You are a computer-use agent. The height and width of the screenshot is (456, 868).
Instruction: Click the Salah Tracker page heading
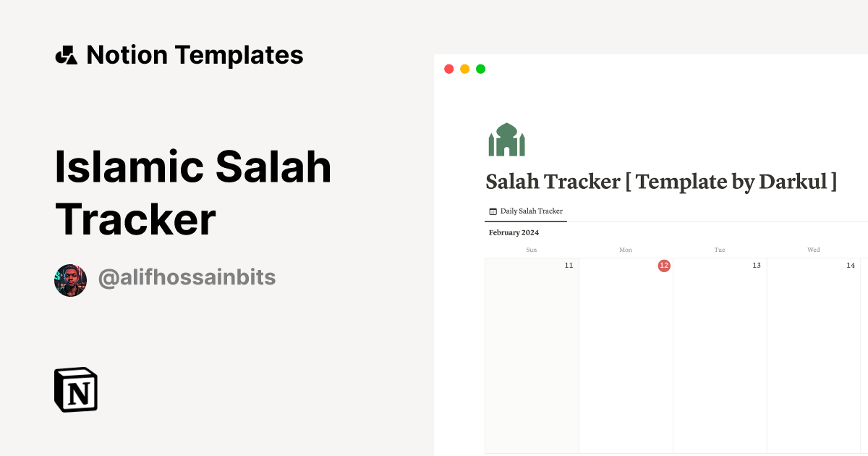pyautogui.click(x=662, y=182)
